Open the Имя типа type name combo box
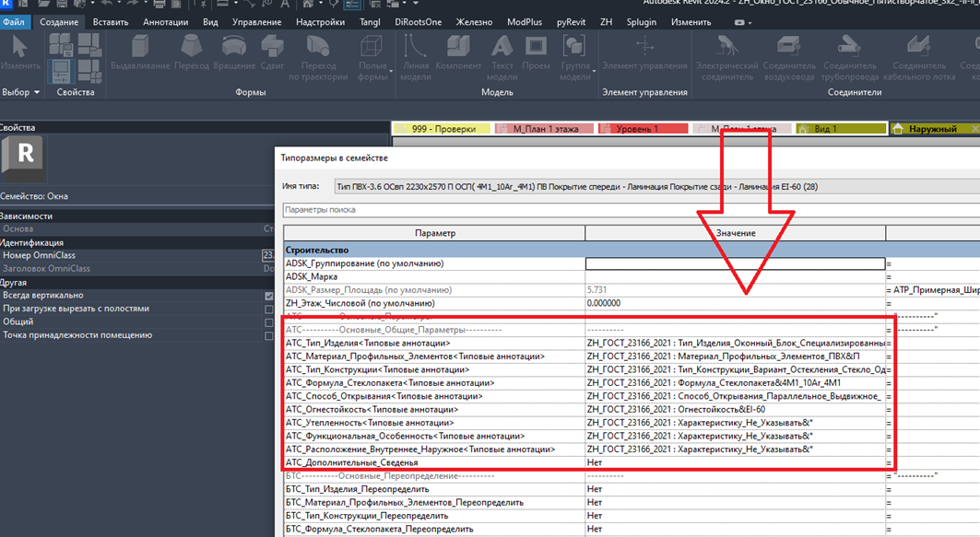Screen dimensions: 980x537 coord(656,186)
